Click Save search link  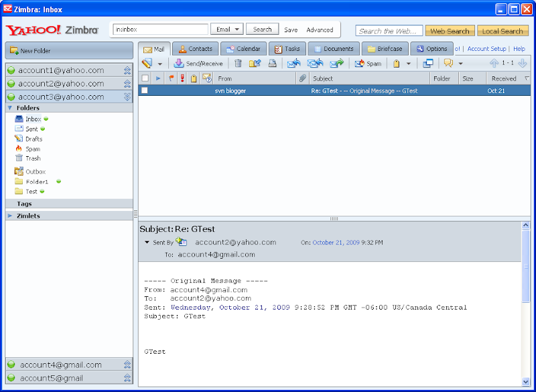tap(291, 30)
